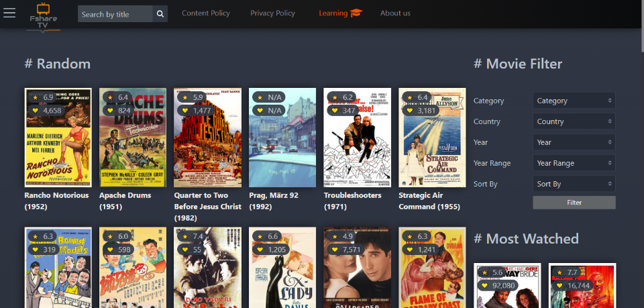
Task: Click the heart 16,744 badge in Most Watched
Action: tap(572, 285)
